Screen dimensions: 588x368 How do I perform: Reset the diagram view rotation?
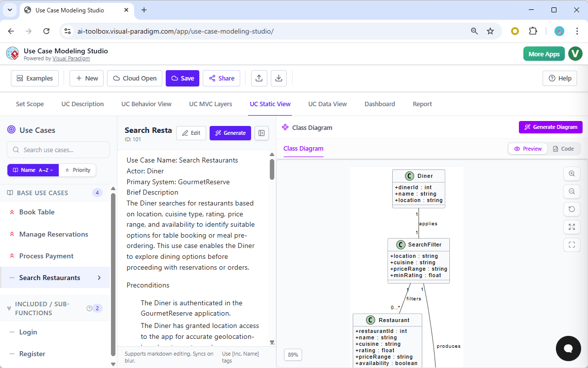(572, 209)
